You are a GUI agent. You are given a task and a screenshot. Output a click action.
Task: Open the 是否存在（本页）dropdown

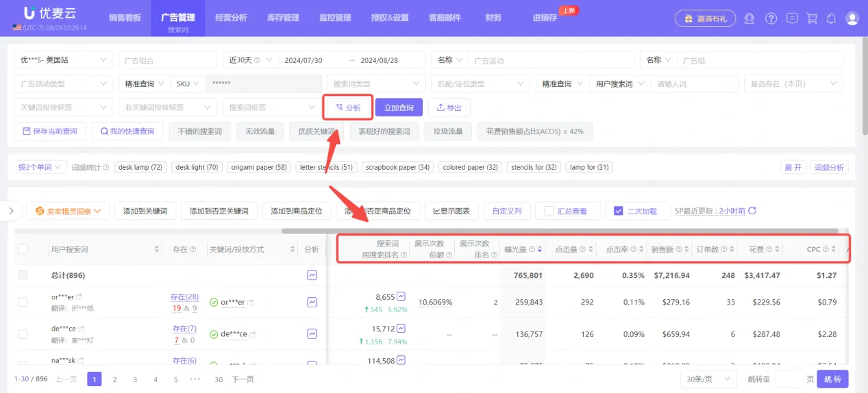point(793,84)
